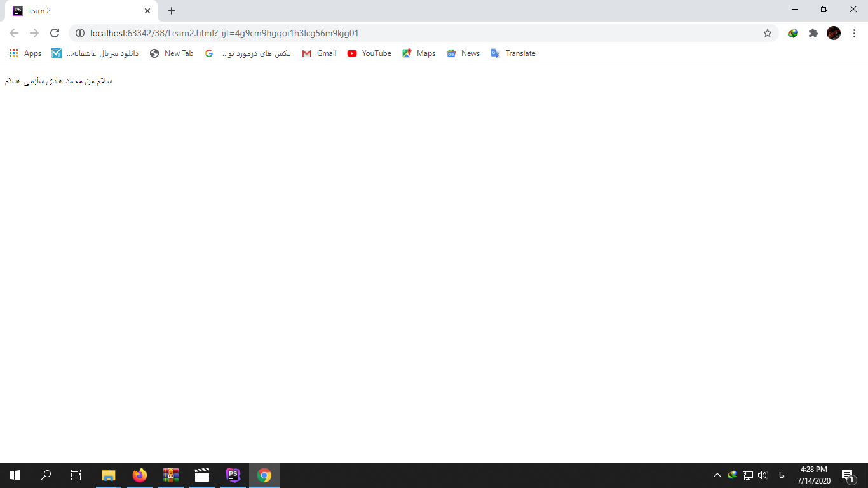Reload the page with the refresh icon
Viewport: 868px width, 488px height.
click(x=55, y=33)
